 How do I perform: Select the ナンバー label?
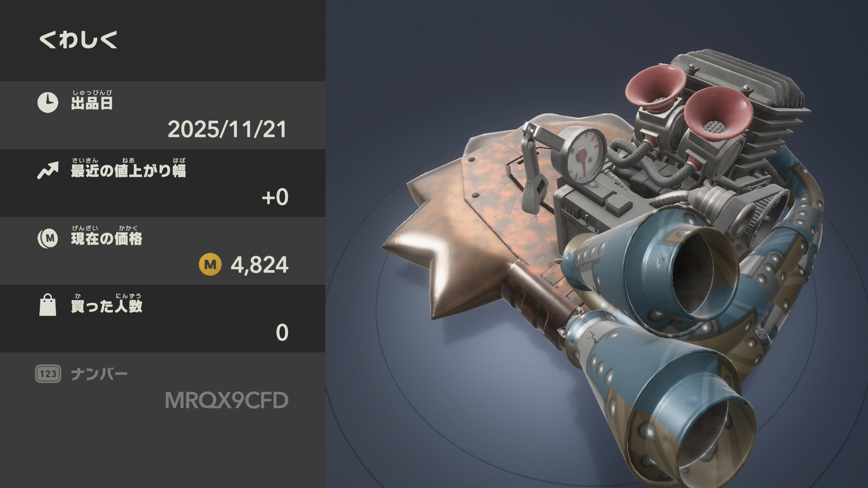pos(99,374)
